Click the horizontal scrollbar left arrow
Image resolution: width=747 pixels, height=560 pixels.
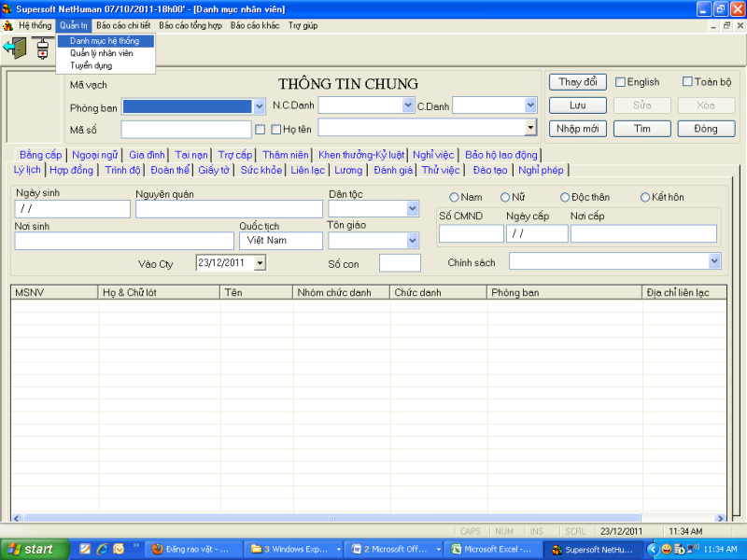(16, 518)
